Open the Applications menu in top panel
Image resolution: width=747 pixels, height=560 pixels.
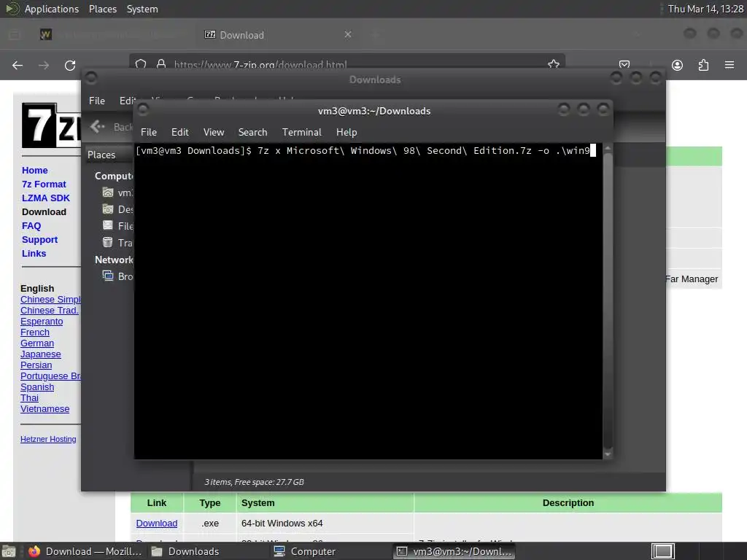coord(52,9)
